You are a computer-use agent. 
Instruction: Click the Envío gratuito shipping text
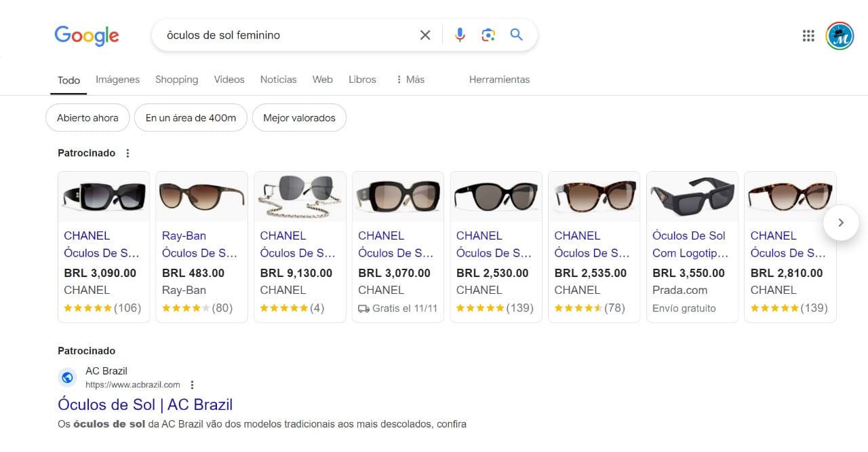(x=684, y=308)
